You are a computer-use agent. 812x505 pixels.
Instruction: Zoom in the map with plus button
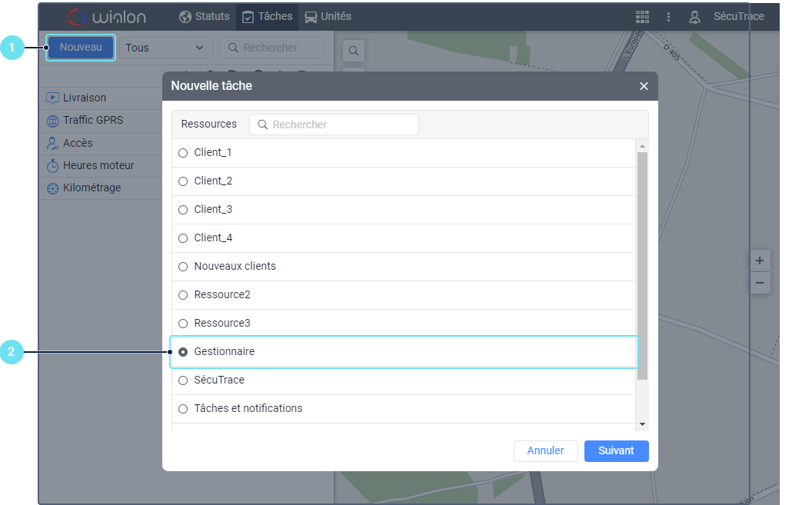point(760,261)
